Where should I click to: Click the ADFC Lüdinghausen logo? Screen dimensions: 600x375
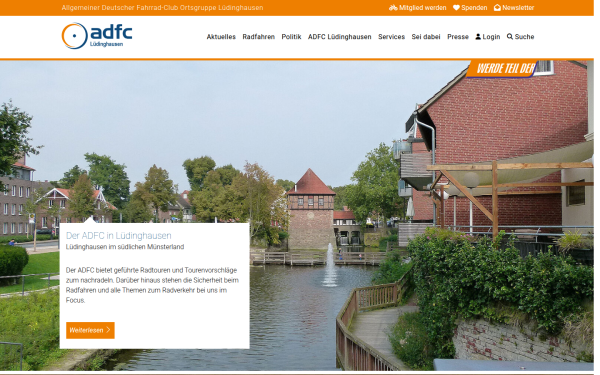[x=97, y=36]
